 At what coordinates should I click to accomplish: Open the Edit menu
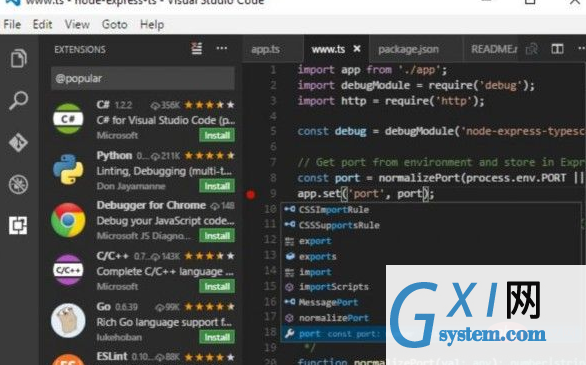tap(42, 25)
